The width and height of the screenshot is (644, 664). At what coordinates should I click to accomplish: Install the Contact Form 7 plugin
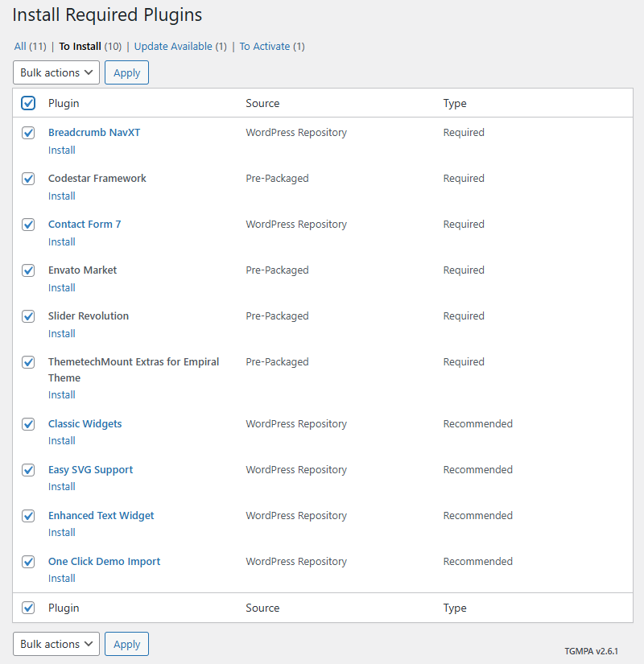[x=62, y=241]
